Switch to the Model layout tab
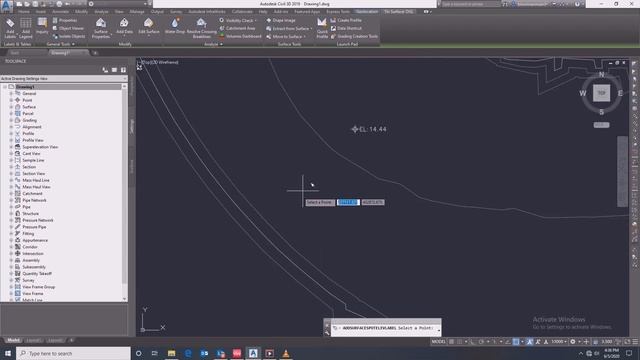The width and height of the screenshot is (640, 360). pyautogui.click(x=13, y=340)
